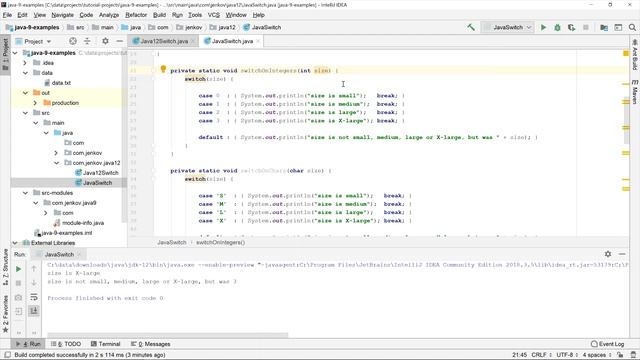The height and width of the screenshot is (360, 640).
Task: Open Ant Build side tool window
Action: [635, 54]
